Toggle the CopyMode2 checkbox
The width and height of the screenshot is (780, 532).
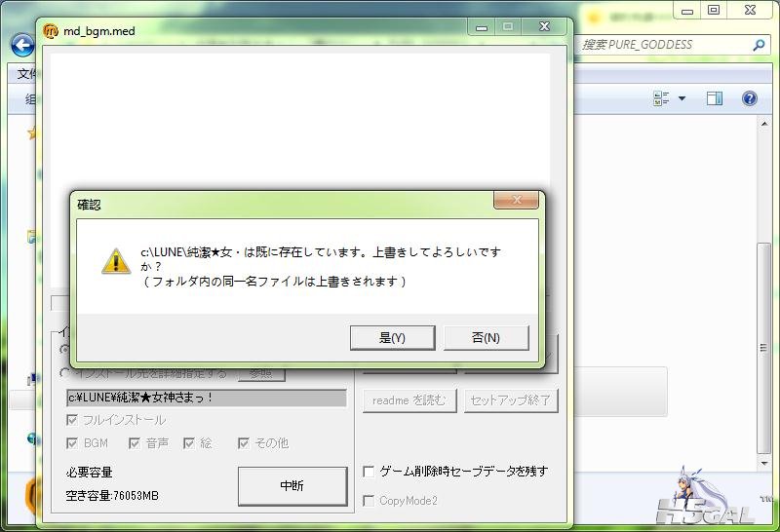(x=369, y=501)
